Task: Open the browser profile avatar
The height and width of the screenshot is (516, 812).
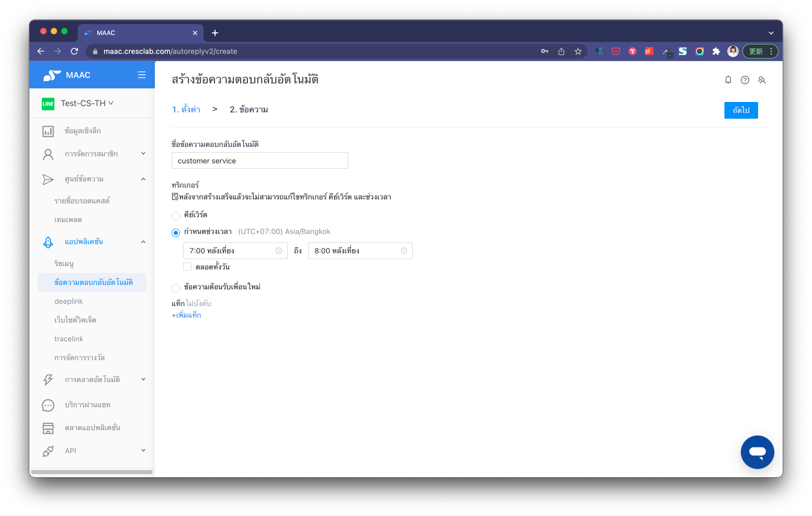Action: (733, 51)
